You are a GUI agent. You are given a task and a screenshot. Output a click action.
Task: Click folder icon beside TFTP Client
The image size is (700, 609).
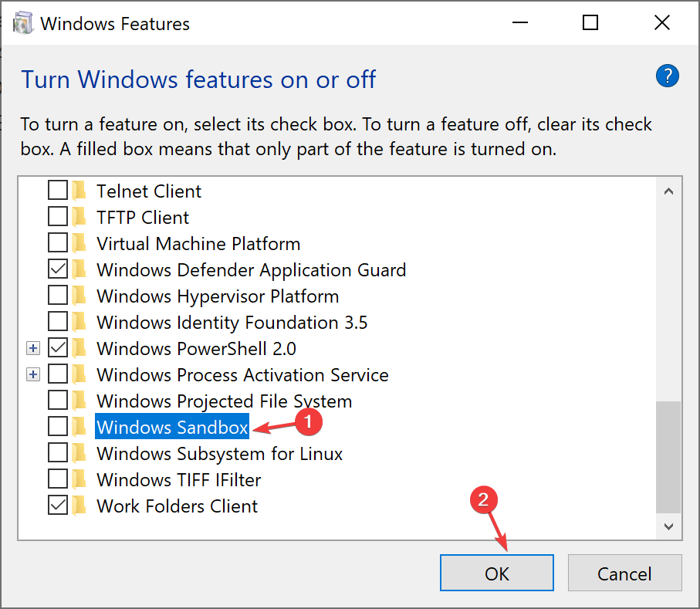tap(79, 217)
